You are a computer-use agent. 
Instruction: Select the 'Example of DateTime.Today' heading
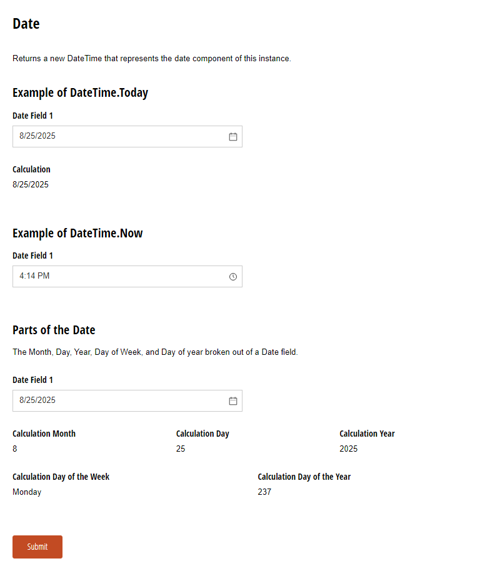[x=80, y=93]
